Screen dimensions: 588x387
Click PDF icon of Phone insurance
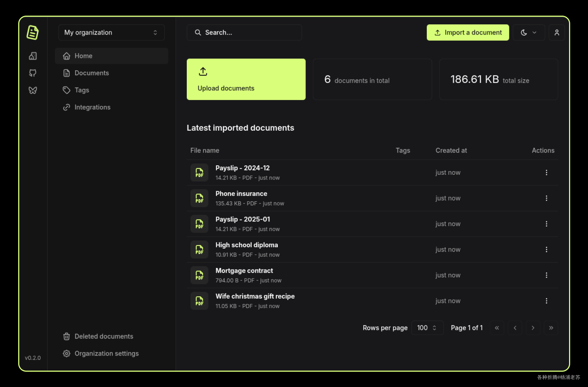(200, 198)
